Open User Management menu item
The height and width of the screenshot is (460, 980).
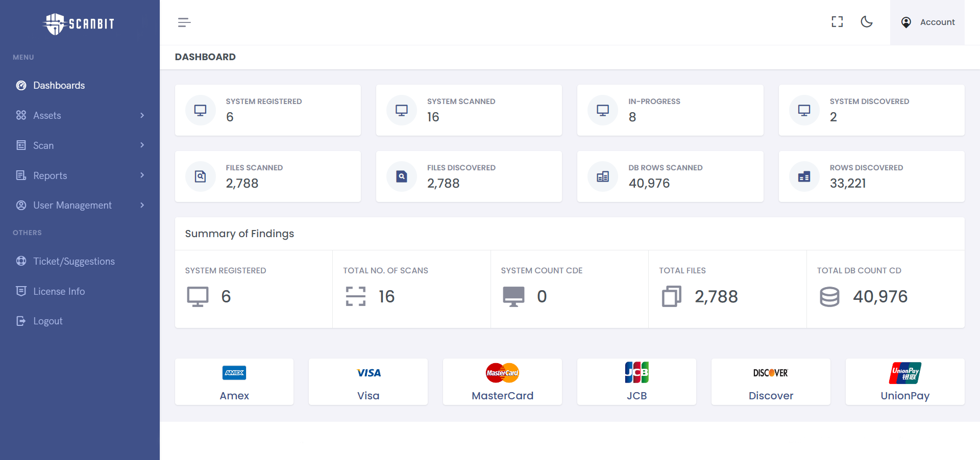[x=72, y=205]
